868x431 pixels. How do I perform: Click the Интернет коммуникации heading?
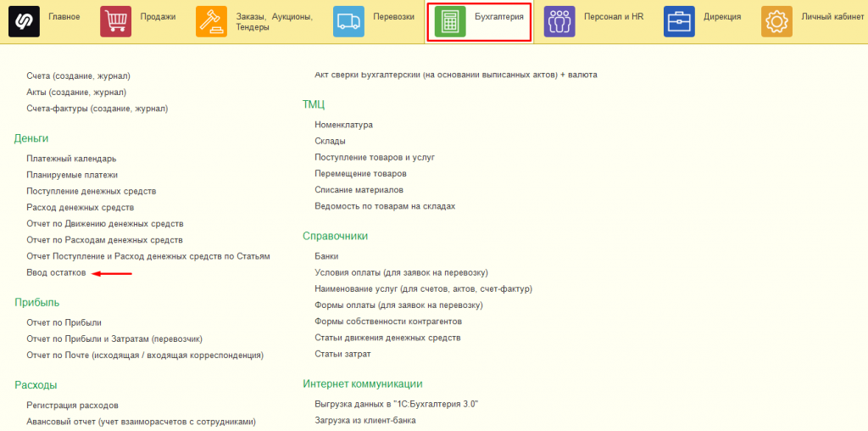(x=363, y=383)
